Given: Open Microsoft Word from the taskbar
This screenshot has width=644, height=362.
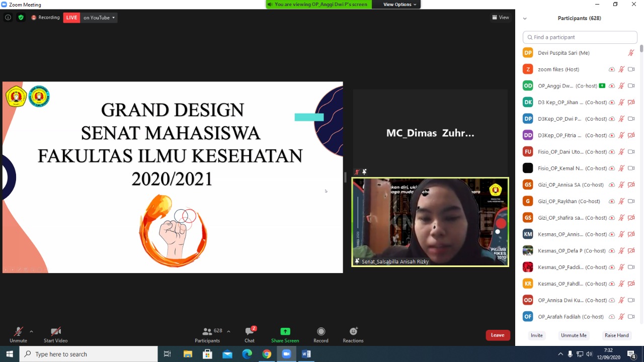Looking at the screenshot, I should (306, 354).
